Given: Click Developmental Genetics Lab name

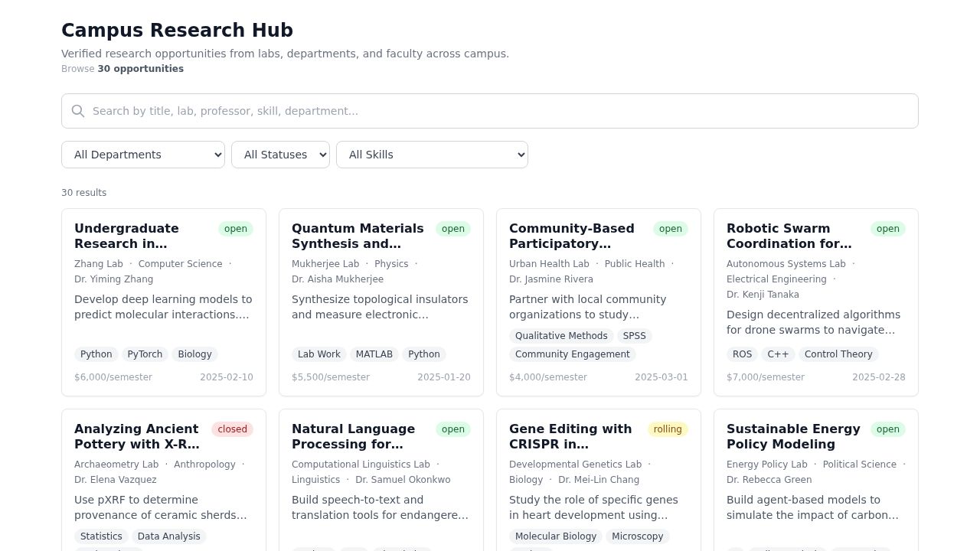Looking at the screenshot, I should click(x=575, y=465).
